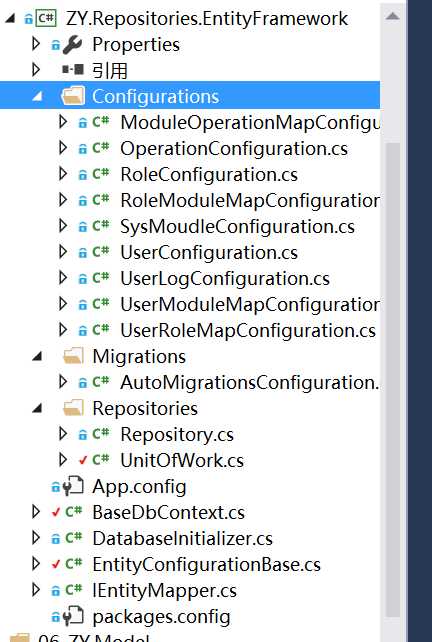Click the C# icon of BaseDbContext.cs

click(x=74, y=511)
